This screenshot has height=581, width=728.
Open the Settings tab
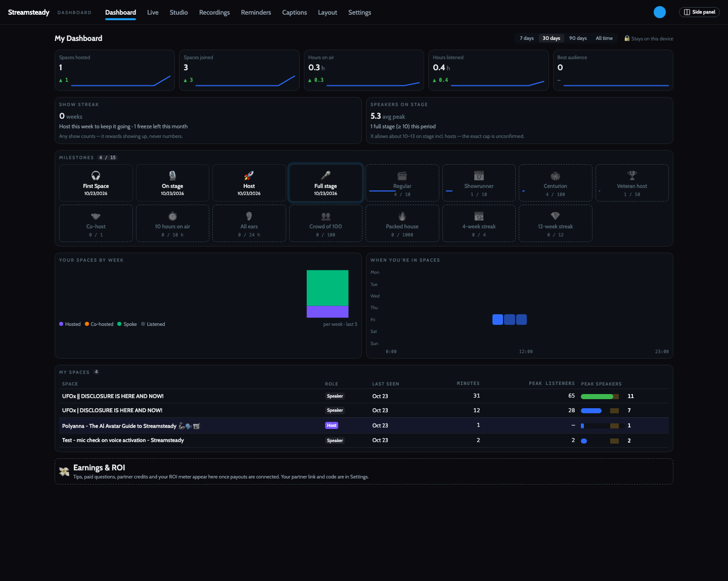(359, 12)
